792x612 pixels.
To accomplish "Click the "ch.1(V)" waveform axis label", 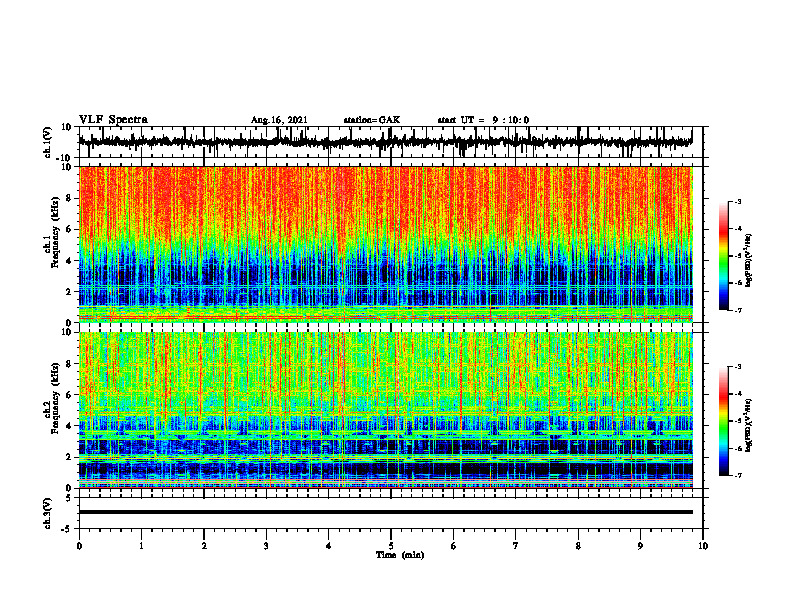I will (48, 141).
